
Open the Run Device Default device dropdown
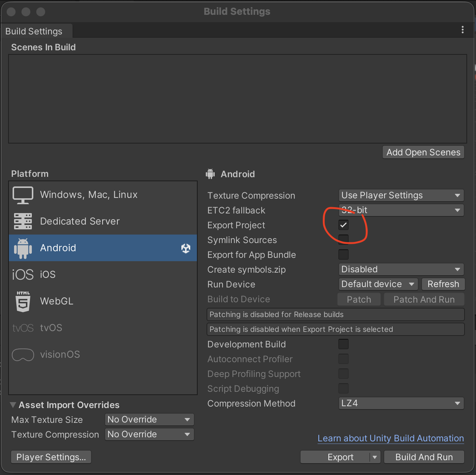point(378,284)
